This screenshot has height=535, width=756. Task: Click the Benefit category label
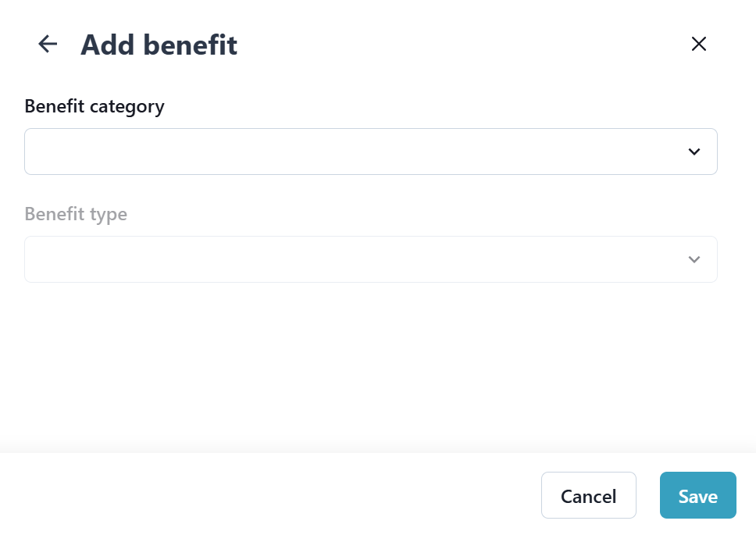pos(94,106)
